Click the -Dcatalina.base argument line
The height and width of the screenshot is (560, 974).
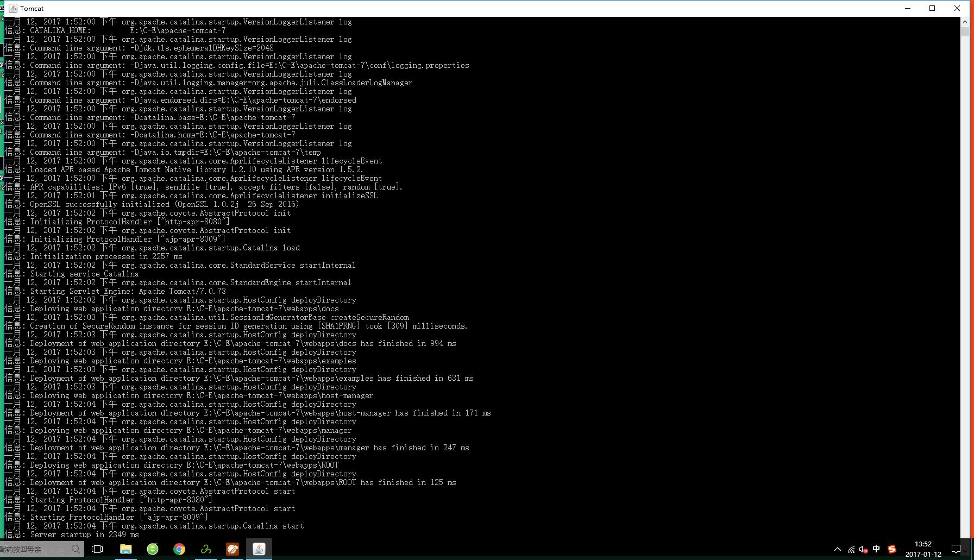tap(150, 117)
